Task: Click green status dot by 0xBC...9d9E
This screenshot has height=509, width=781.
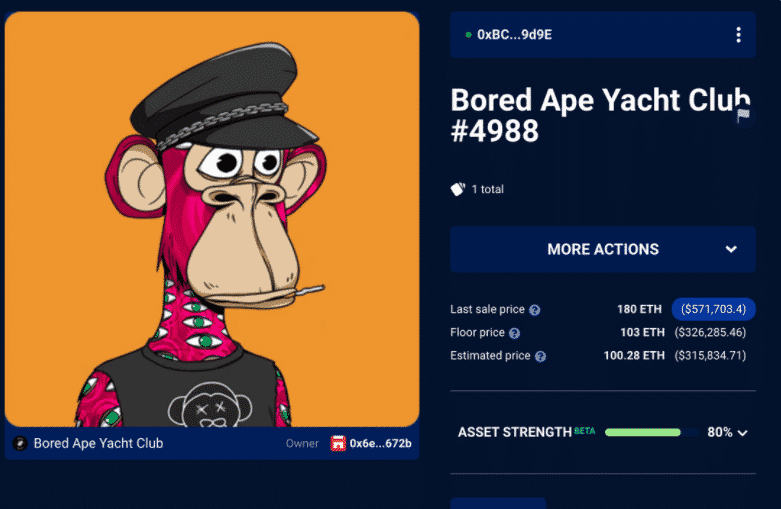Action: pos(468,35)
